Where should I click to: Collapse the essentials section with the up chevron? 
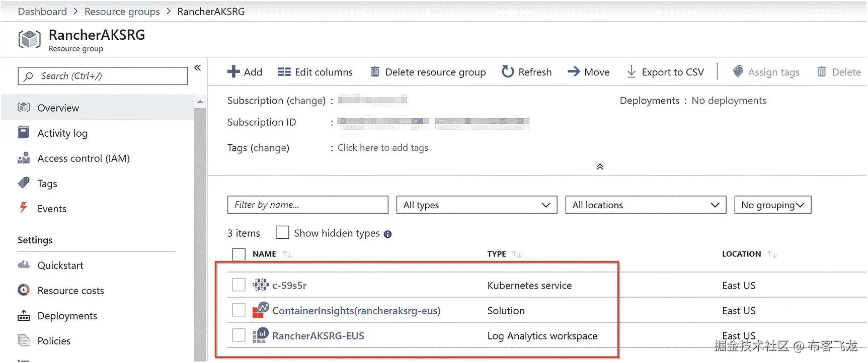coord(600,167)
